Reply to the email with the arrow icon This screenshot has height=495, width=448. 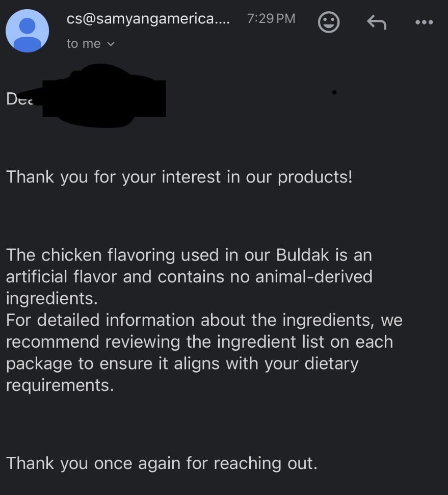tap(377, 22)
